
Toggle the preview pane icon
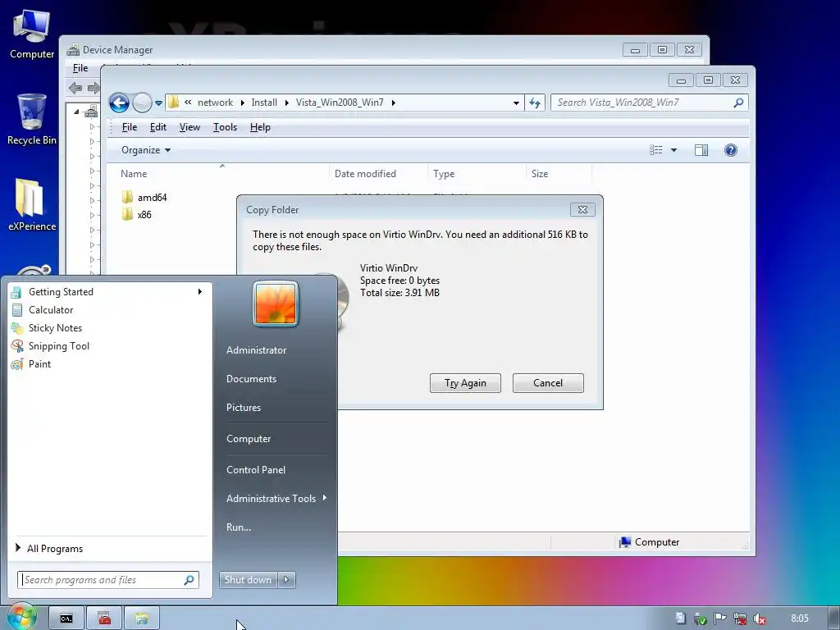(701, 150)
